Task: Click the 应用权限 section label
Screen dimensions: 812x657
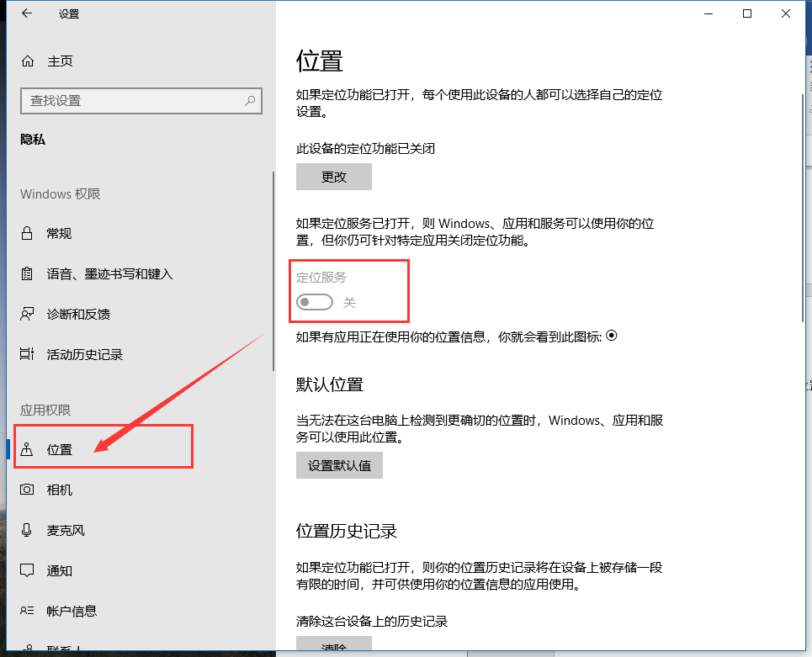Action: (45, 410)
